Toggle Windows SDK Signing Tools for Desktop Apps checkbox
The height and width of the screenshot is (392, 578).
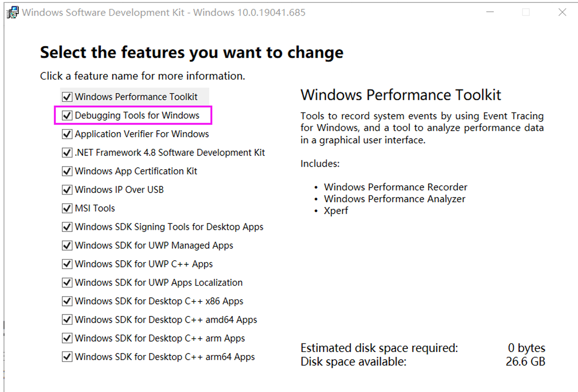67,227
